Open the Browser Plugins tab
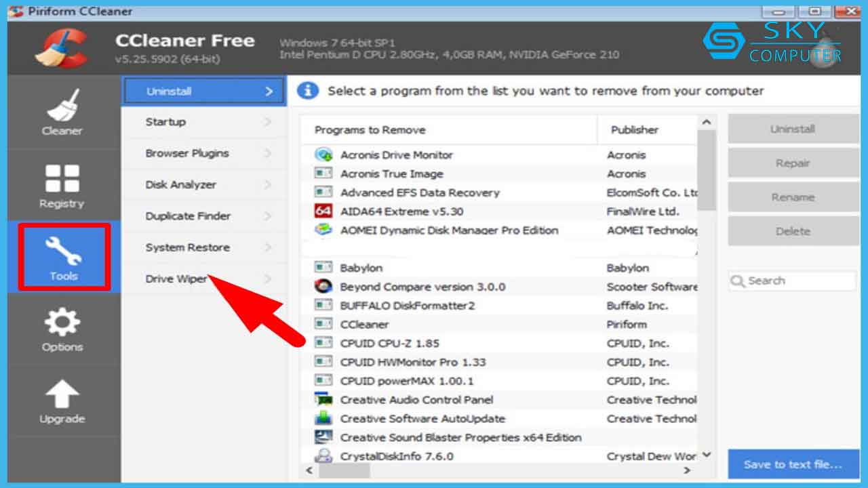The height and width of the screenshot is (488, 868). click(x=204, y=153)
